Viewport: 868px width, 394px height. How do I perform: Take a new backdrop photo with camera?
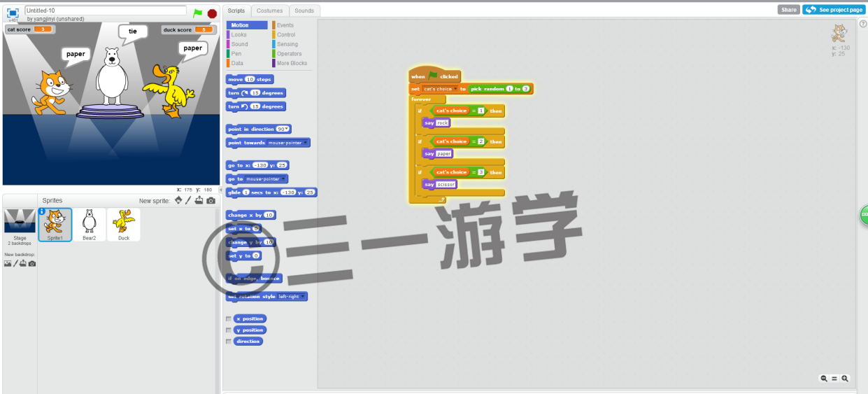pos(31,263)
